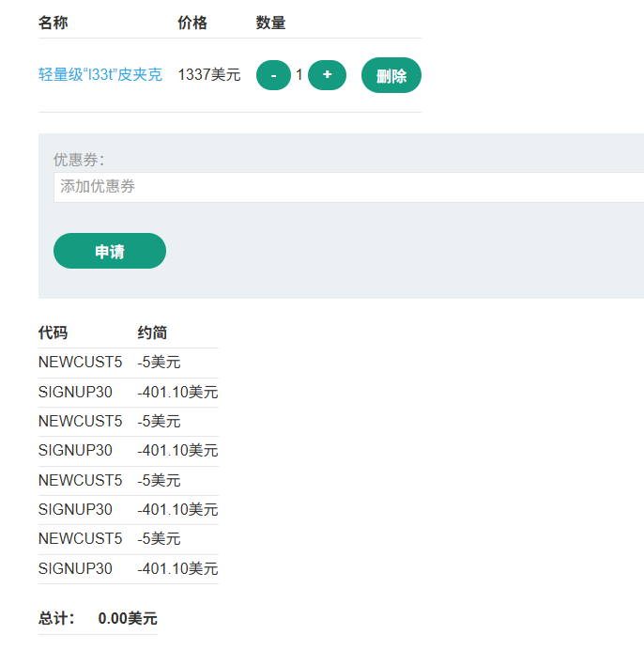Image resolution: width=644 pixels, height=650 pixels.
Task: Click the 总计 label
Action: (56, 618)
